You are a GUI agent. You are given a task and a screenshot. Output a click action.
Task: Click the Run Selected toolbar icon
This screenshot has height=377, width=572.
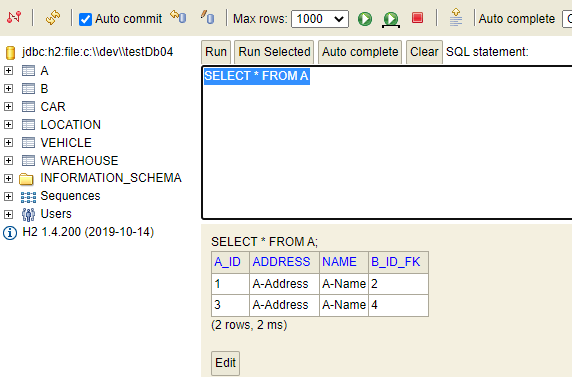[391, 19]
